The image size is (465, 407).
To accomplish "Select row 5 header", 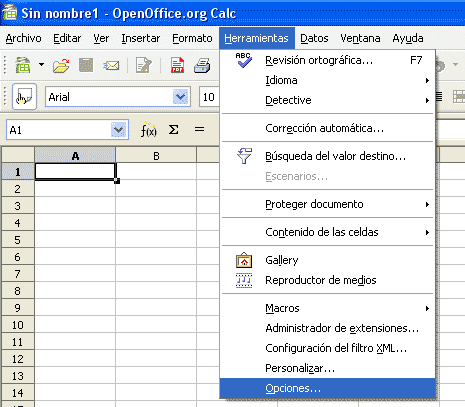I will 18,240.
